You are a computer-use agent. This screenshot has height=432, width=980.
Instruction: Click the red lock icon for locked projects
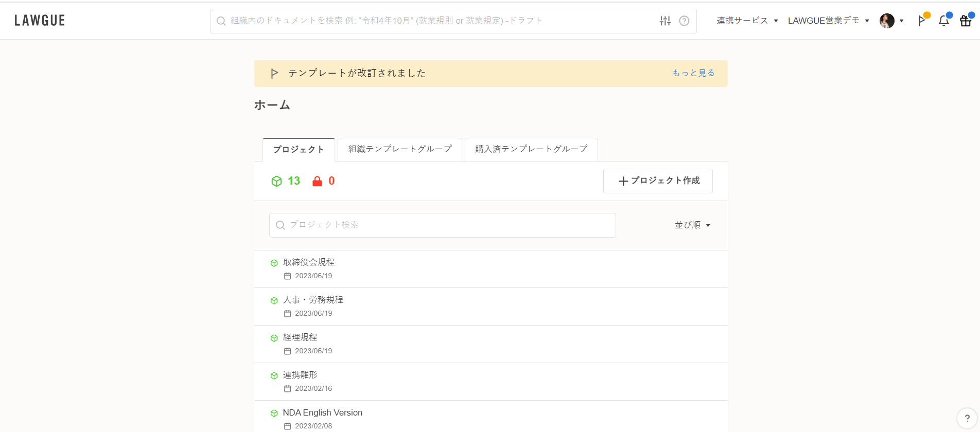click(x=317, y=181)
